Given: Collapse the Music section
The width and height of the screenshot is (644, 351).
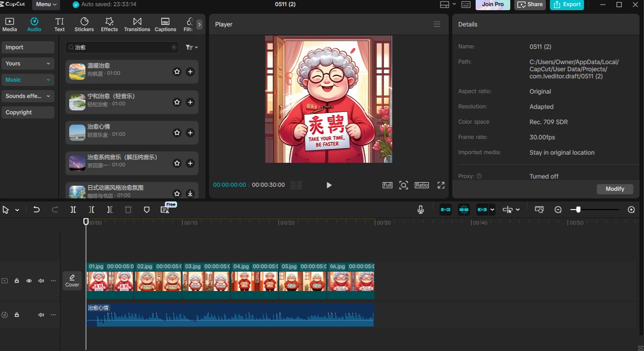Looking at the screenshot, I should tap(28, 80).
